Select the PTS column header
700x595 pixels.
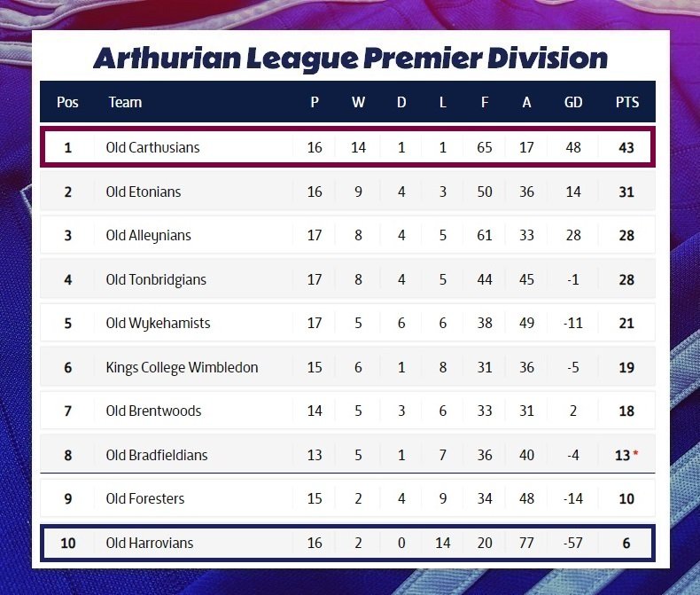[x=627, y=102]
